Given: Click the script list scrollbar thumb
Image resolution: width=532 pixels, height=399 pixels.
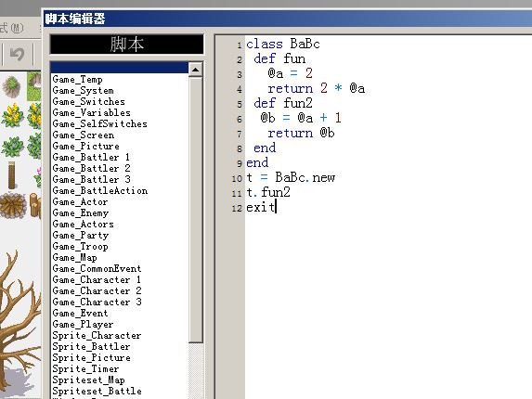Looking at the screenshot, I should (195, 210).
